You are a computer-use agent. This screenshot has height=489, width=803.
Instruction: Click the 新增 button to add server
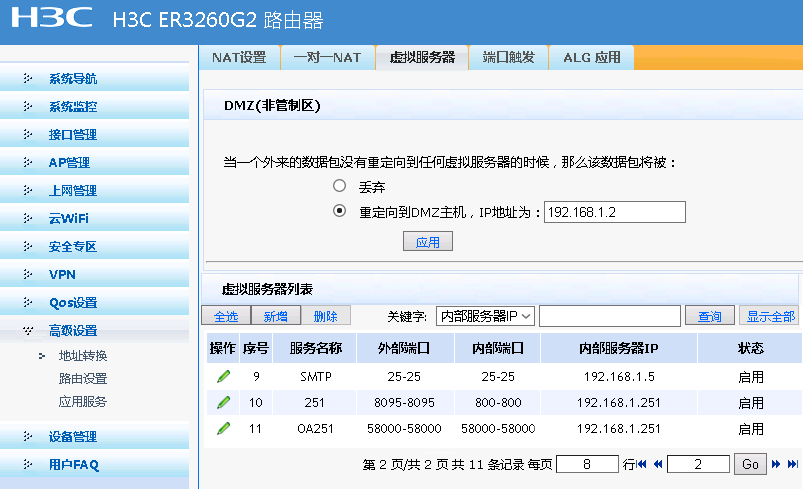(275, 316)
